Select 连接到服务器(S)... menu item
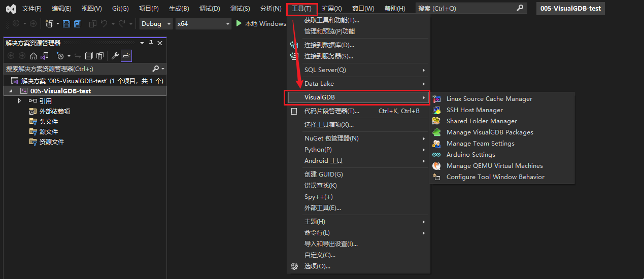 tap(358, 56)
